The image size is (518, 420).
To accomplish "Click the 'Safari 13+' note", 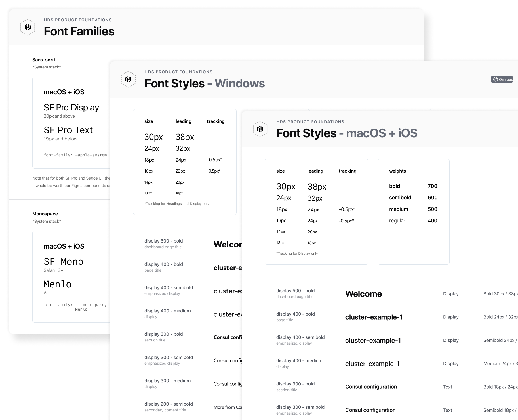I will pyautogui.click(x=53, y=270).
